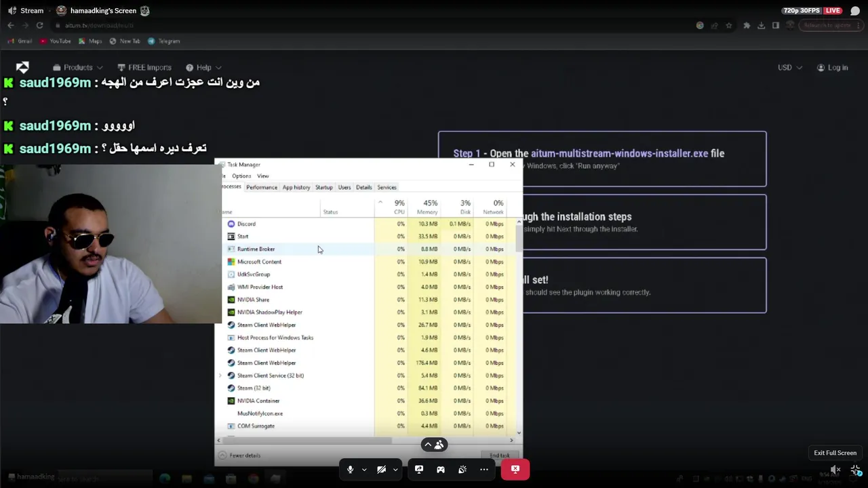Expand the Help menu
This screenshot has width=868, height=488.
203,68
